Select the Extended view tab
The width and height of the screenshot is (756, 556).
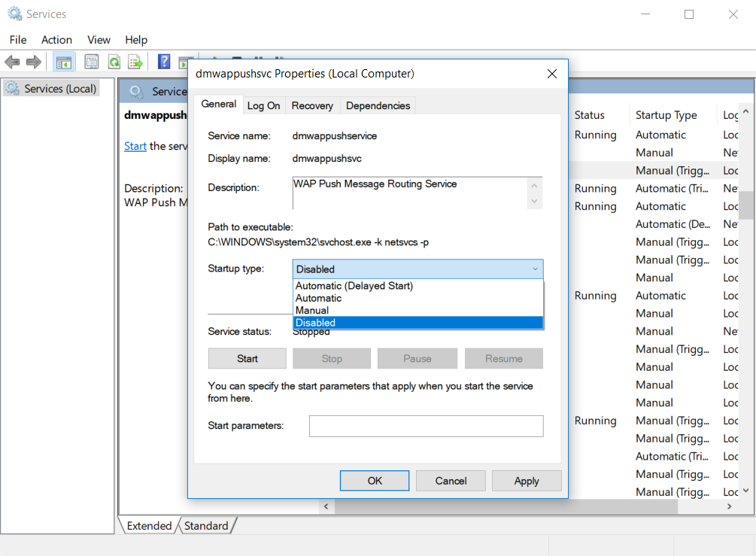pyautogui.click(x=149, y=526)
